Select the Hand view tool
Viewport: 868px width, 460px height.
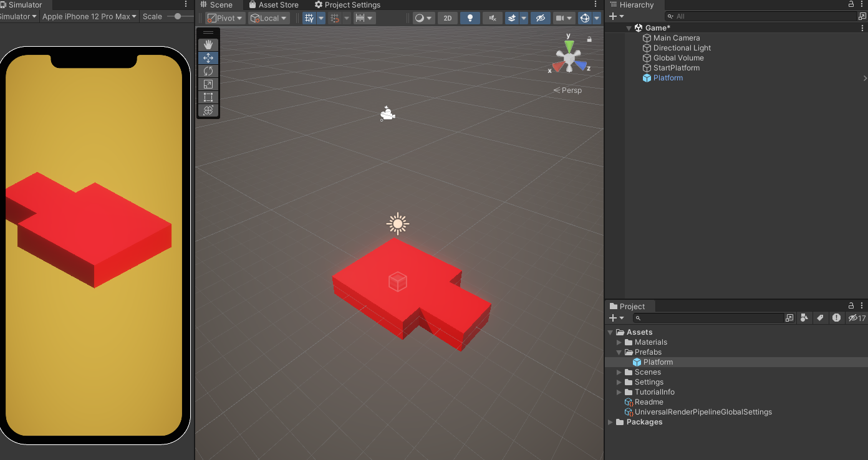(x=208, y=44)
